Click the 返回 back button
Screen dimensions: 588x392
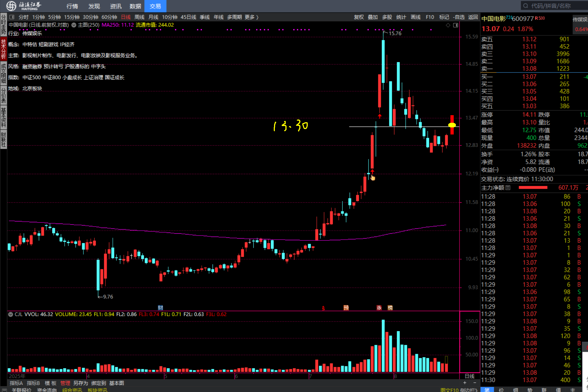click(473, 17)
